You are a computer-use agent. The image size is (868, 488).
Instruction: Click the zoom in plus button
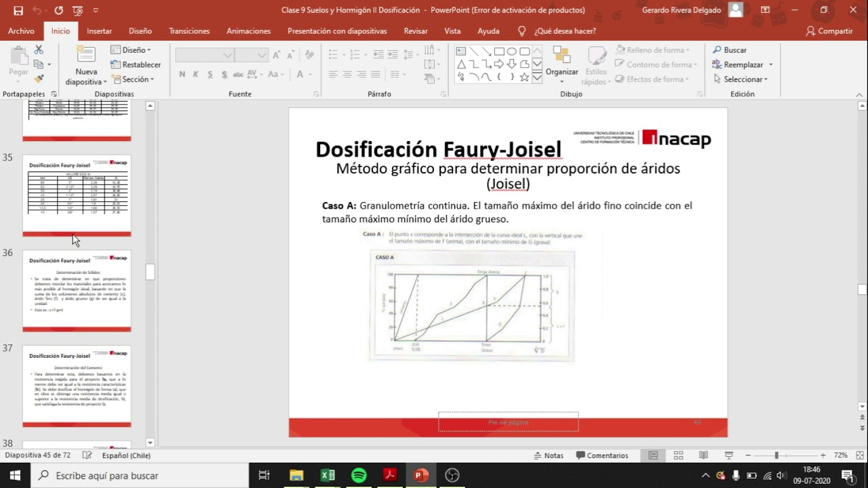coord(823,455)
